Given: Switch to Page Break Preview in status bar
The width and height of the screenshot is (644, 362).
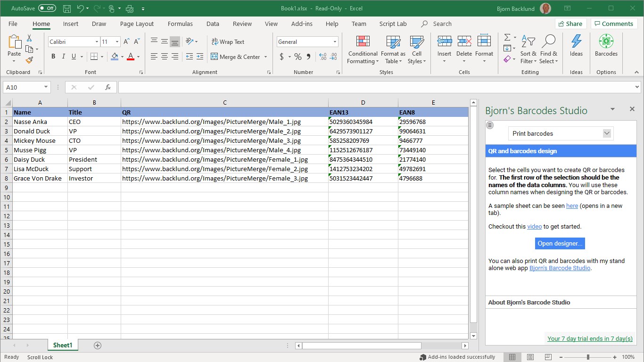Looking at the screenshot, I should (548, 357).
